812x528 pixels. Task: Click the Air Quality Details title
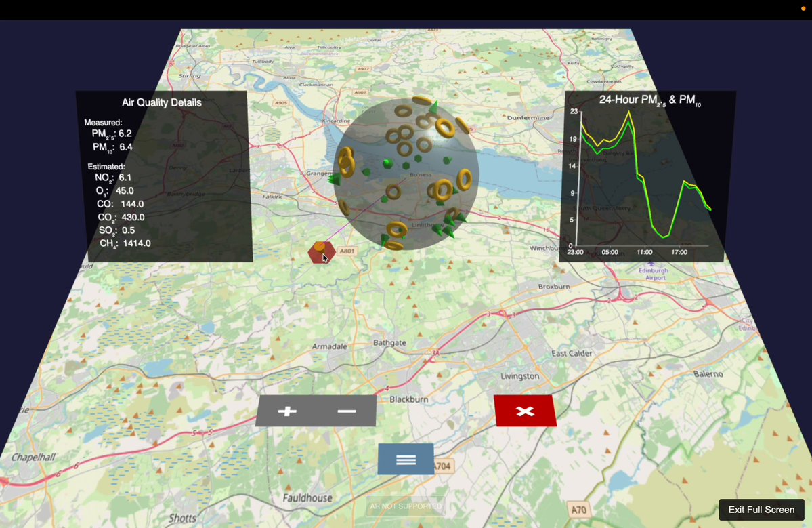(x=162, y=102)
